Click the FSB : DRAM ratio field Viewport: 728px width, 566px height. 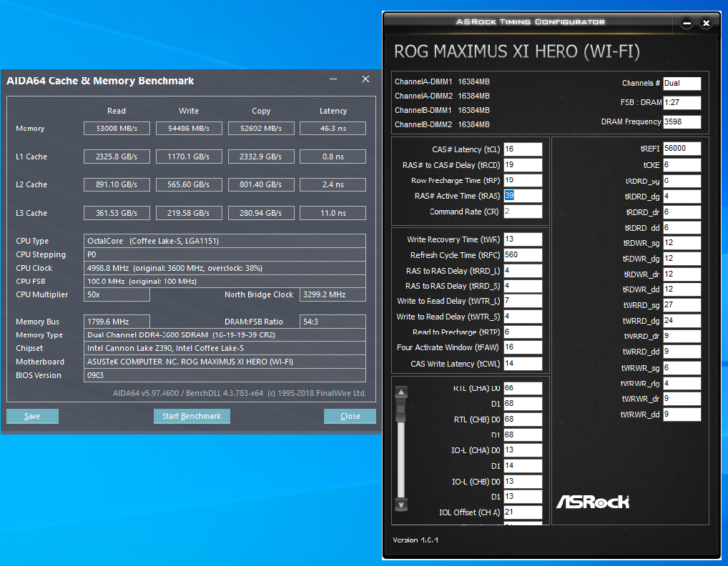tap(682, 102)
